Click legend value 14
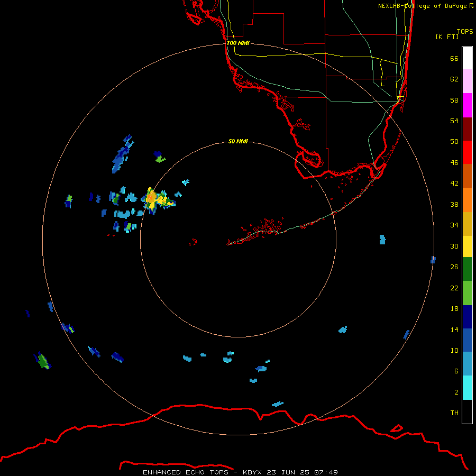Image resolution: width=476 pixels, height=476 pixels. [454, 329]
